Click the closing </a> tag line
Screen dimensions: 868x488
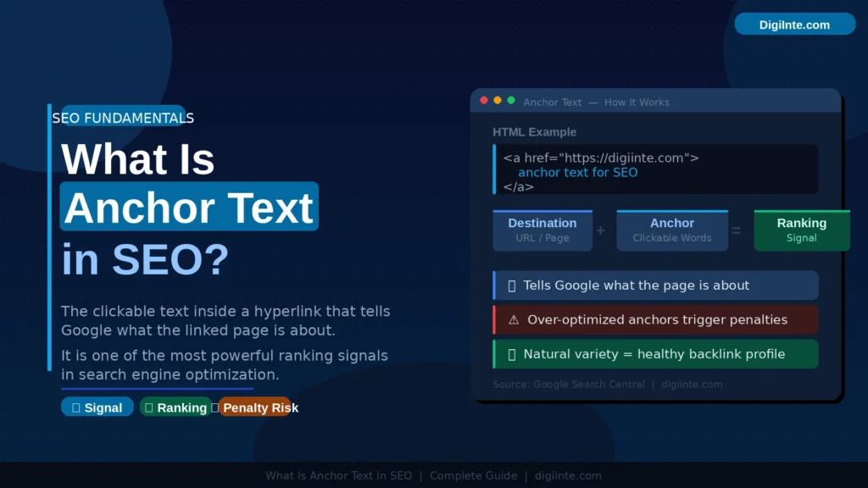pos(518,186)
